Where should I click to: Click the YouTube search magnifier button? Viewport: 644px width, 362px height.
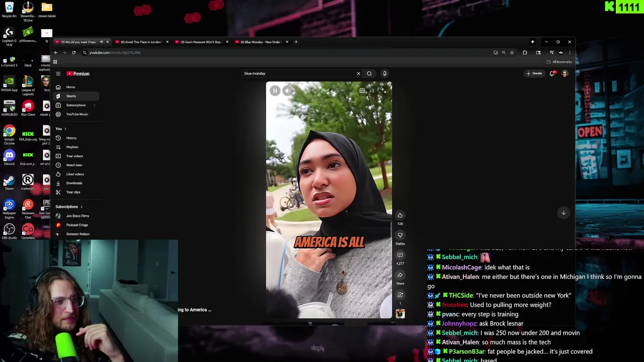click(369, 73)
